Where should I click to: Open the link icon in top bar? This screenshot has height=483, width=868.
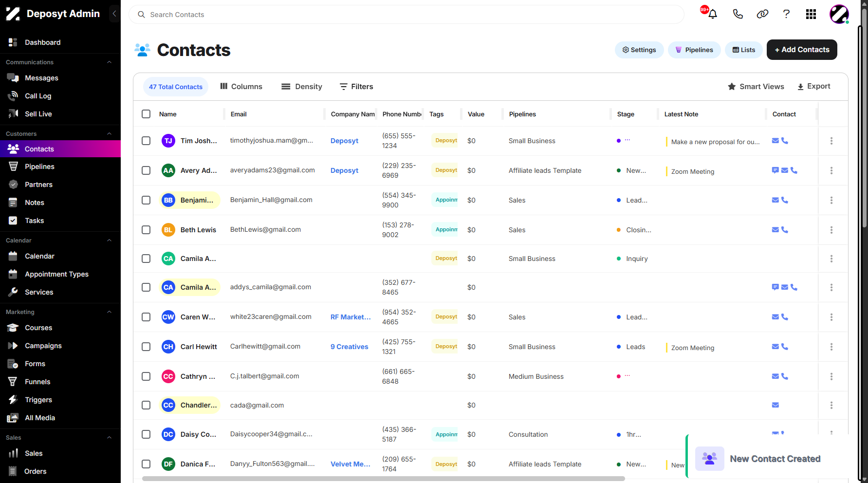[762, 14]
